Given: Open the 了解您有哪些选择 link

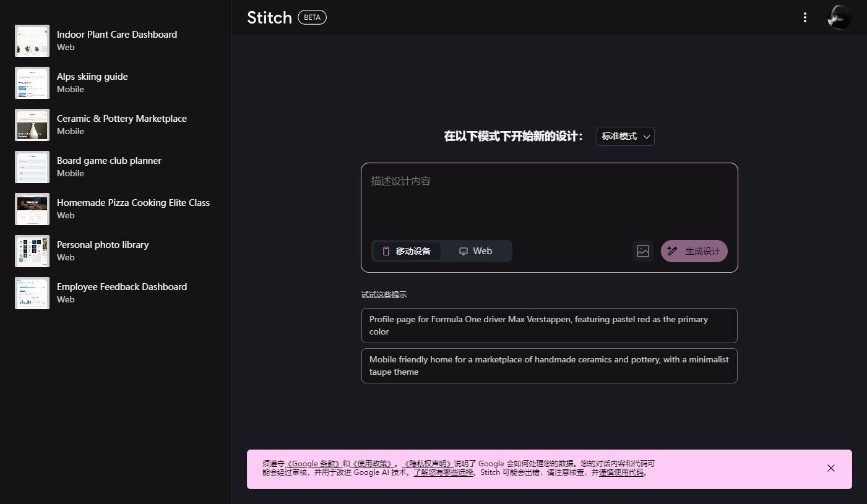Looking at the screenshot, I should (x=444, y=472).
